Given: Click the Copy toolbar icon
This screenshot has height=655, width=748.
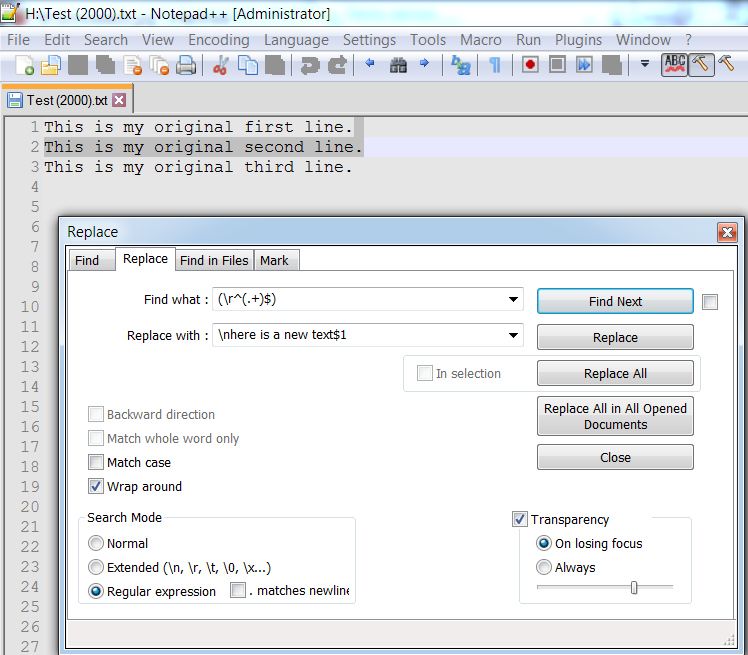Looking at the screenshot, I should (x=248, y=64).
